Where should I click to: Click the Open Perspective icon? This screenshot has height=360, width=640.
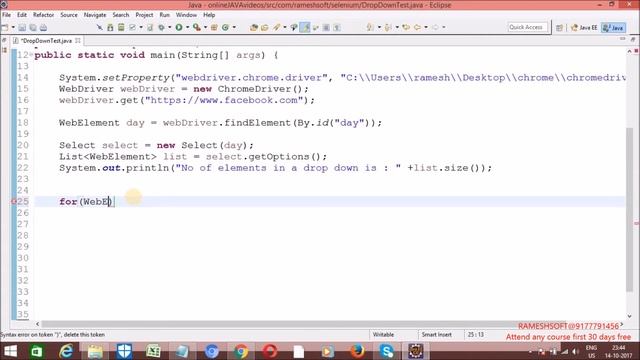(559, 27)
